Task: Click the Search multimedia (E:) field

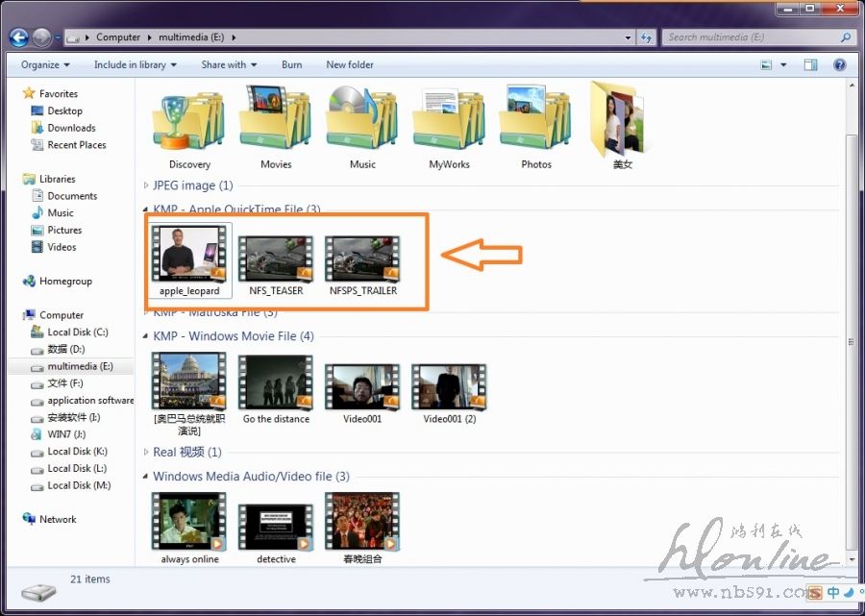Action: 750,37
